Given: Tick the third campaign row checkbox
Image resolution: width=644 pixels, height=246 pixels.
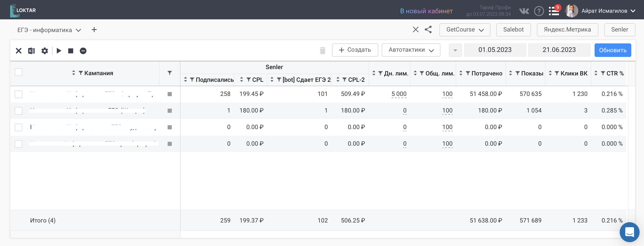Looking at the screenshot, I should click(19, 127).
